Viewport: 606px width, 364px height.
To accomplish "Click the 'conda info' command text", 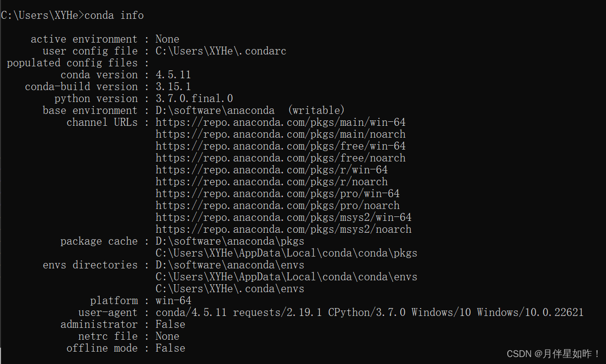I will (114, 15).
